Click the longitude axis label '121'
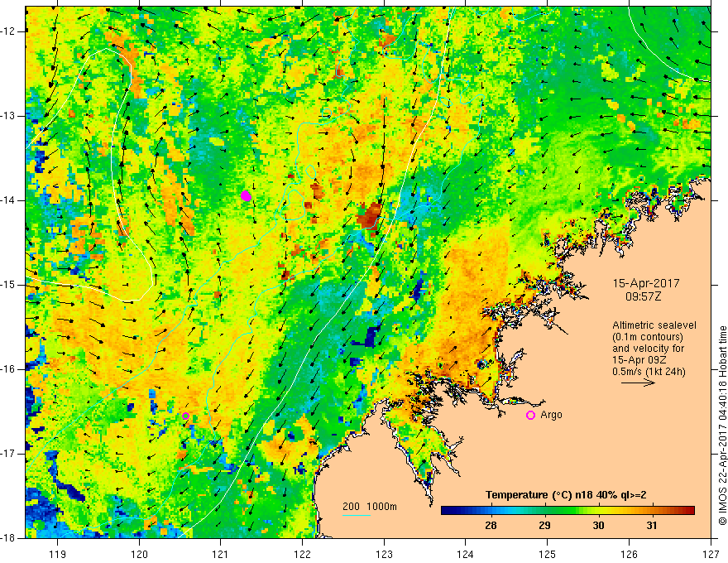 (x=221, y=554)
